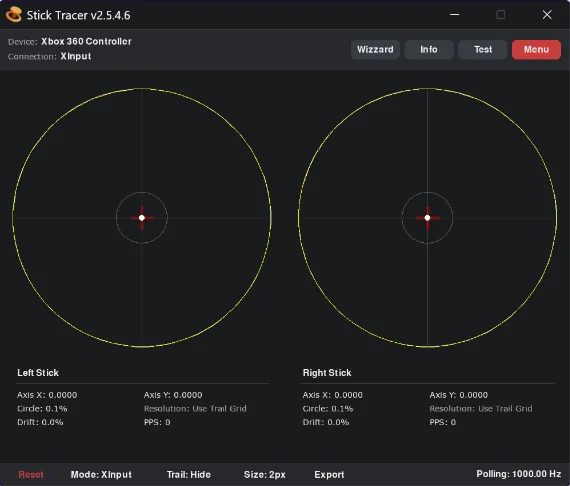Click Left Stick Drift: 0.0% value
570x486 pixels.
(40, 422)
